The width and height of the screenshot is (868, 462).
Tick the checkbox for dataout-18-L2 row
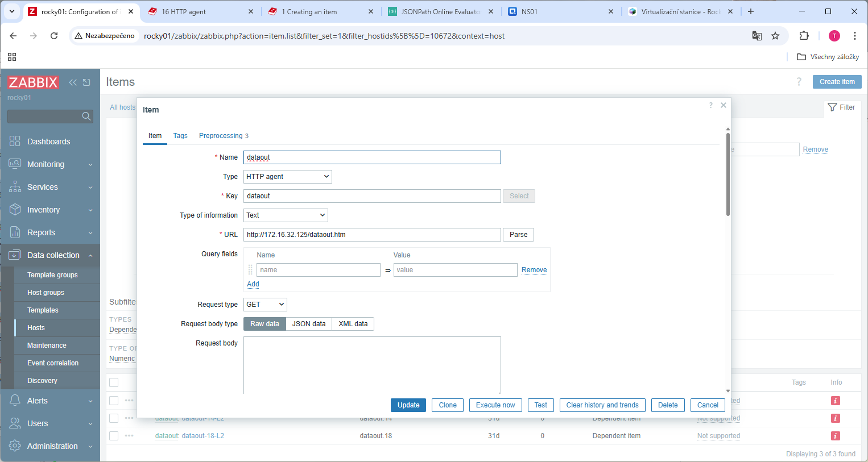coord(114,436)
